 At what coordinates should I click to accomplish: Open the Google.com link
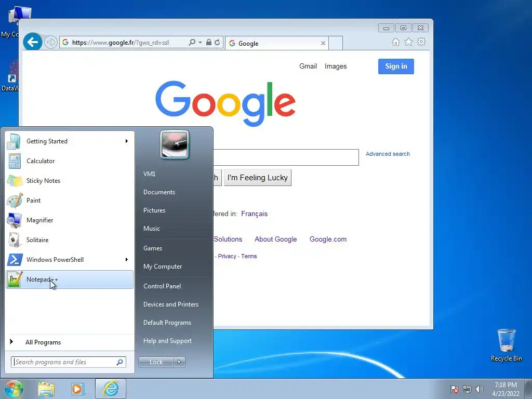328,239
